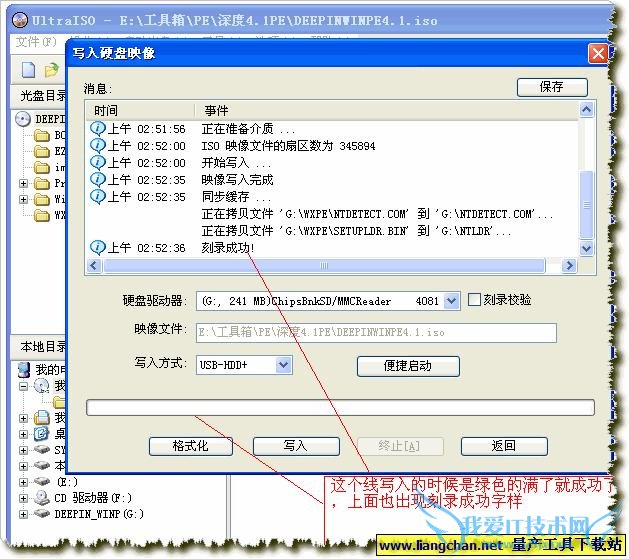This screenshot has width=629, height=559.
Task: Click the 我的电脑 computer icon in local tree
Action: pos(25,370)
